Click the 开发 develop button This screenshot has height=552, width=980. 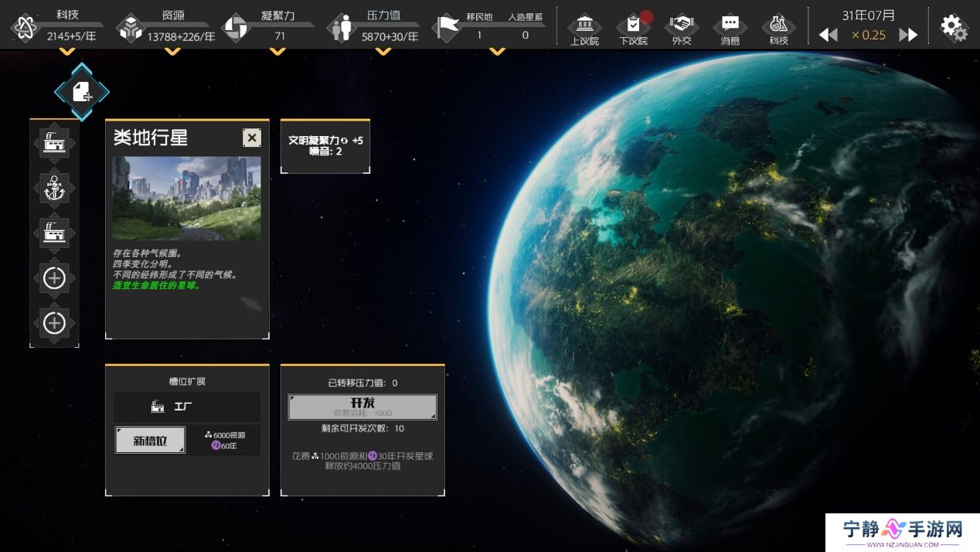tap(362, 407)
